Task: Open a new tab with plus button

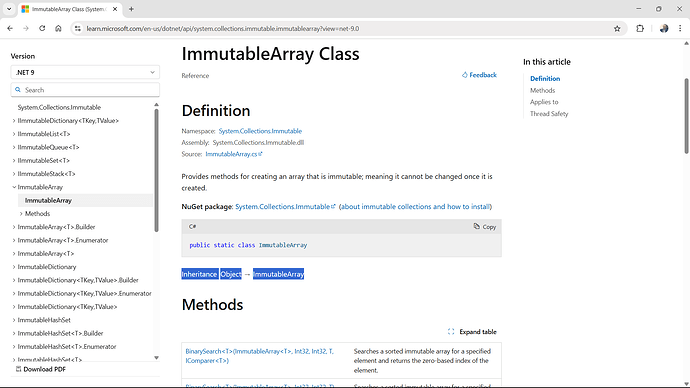Action: (131, 9)
